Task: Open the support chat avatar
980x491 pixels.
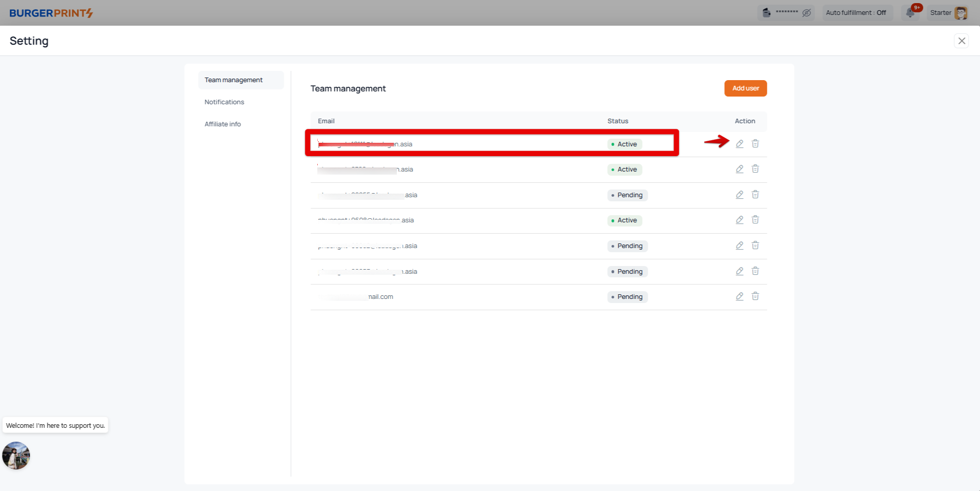Action: [16, 456]
